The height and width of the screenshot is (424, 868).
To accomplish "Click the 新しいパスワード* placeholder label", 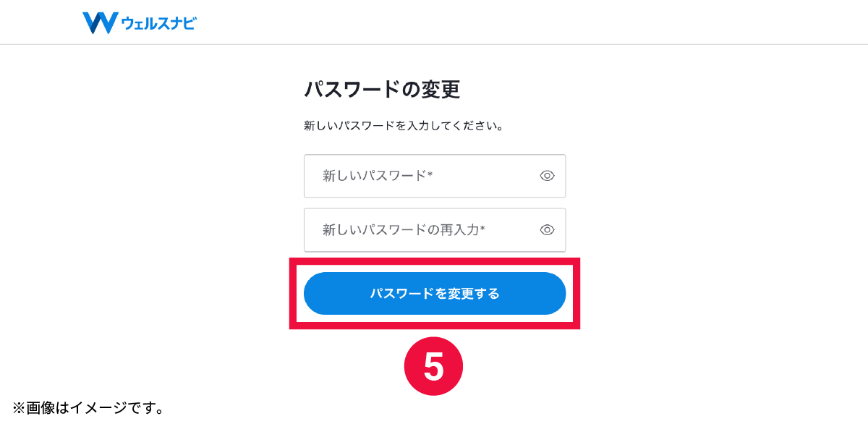I will [x=378, y=176].
